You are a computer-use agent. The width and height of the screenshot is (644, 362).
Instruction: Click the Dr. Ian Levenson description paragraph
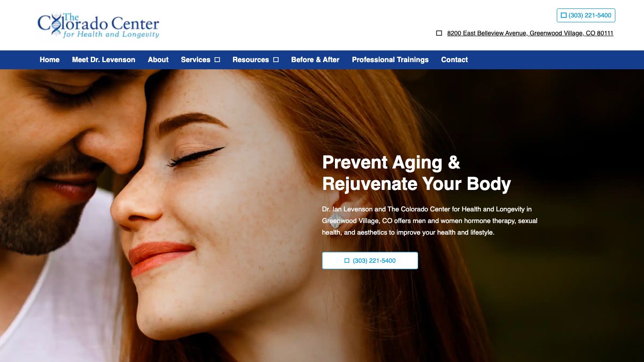coord(430,221)
